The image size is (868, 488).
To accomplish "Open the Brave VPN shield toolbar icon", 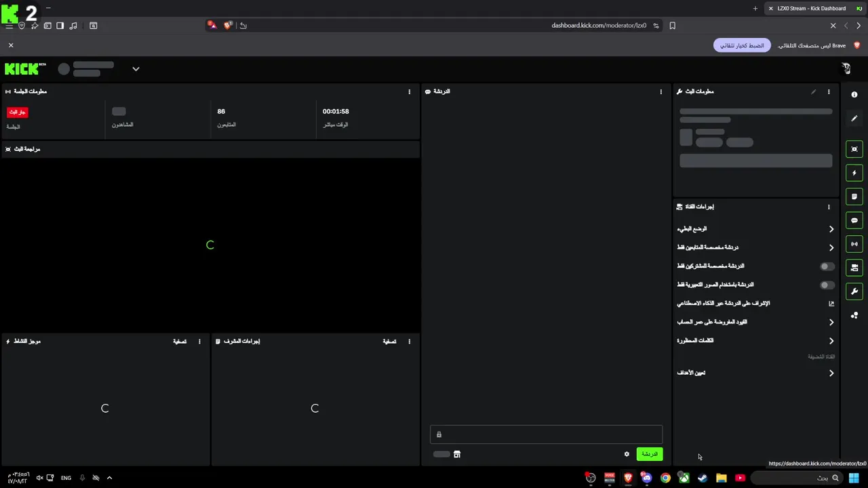I will pyautogui.click(x=22, y=26).
